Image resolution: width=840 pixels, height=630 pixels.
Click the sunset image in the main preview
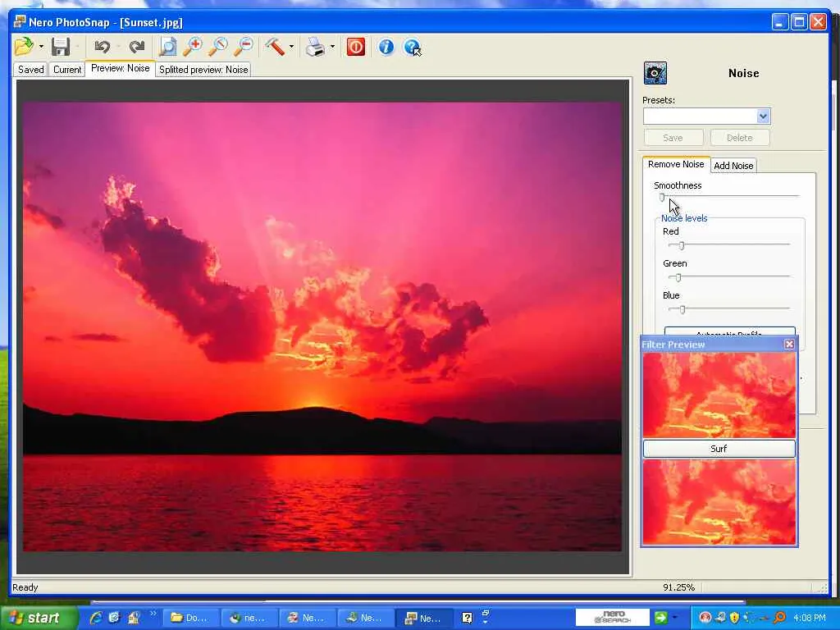(x=322, y=326)
